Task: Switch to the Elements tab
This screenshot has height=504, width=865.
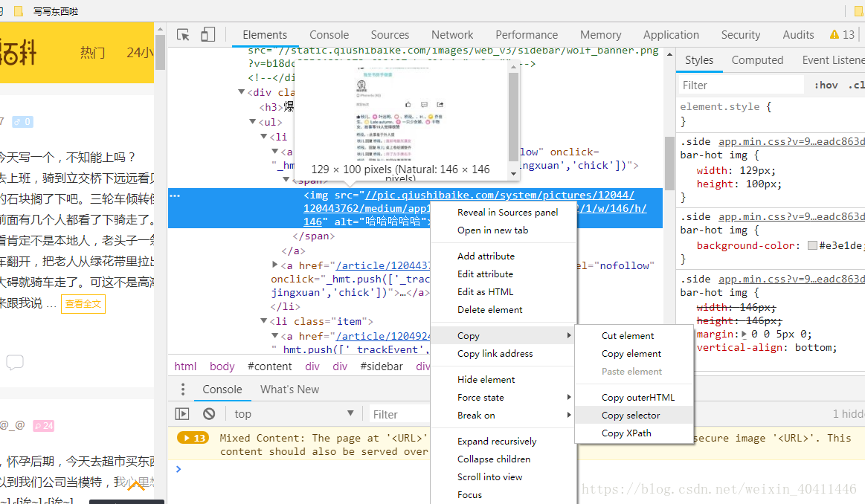Action: coord(265,35)
